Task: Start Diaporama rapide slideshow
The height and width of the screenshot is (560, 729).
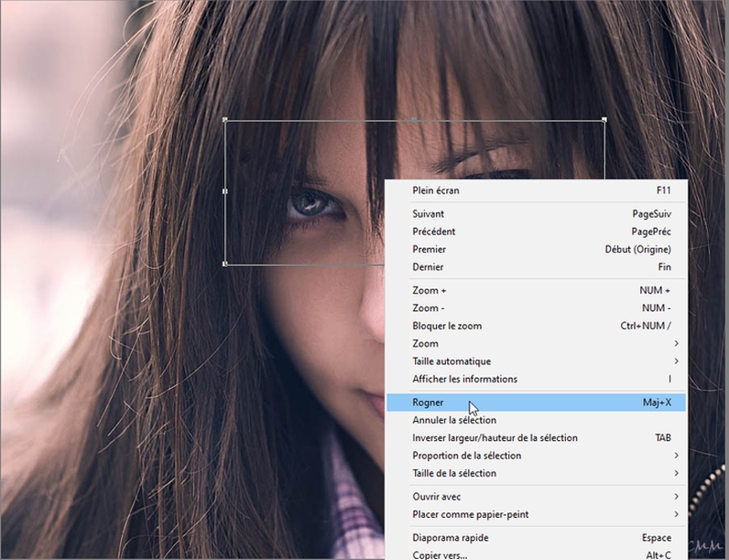Action: click(x=451, y=538)
